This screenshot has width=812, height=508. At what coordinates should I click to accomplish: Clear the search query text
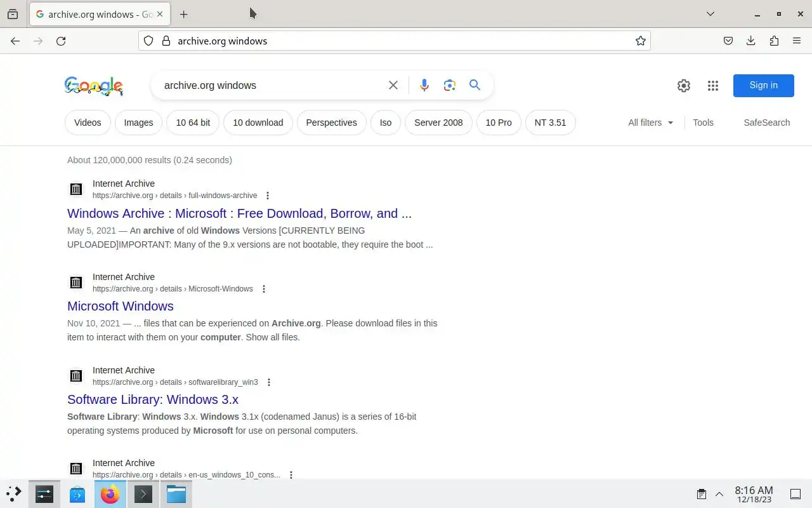(393, 85)
